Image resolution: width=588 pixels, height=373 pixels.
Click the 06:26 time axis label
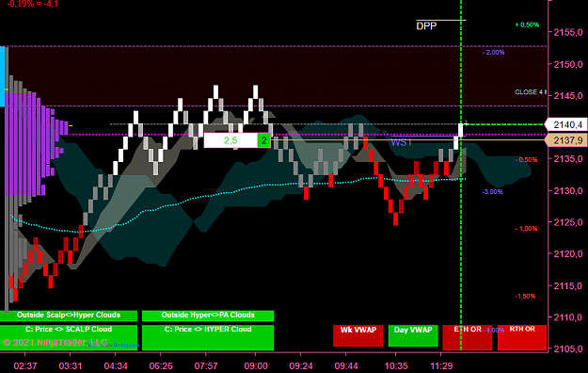161,365
